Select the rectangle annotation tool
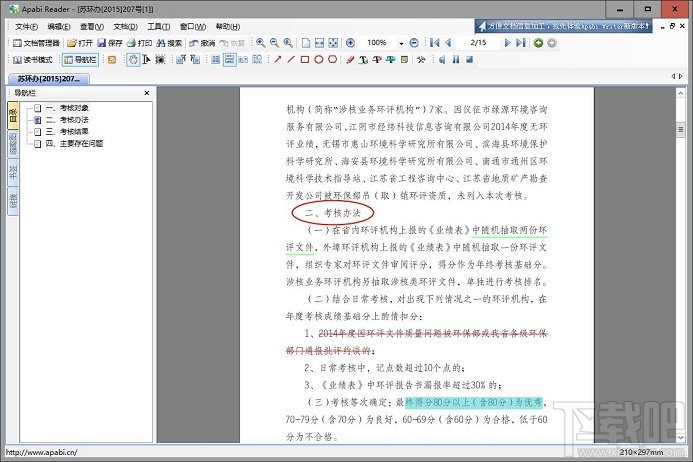693x462 pixels. pyautogui.click(x=305, y=59)
